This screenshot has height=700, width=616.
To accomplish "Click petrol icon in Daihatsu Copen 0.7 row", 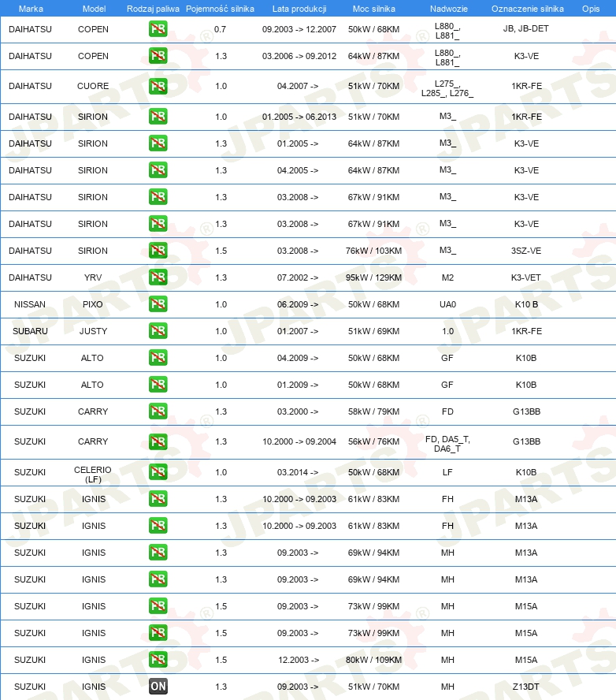I will tap(158, 29).
